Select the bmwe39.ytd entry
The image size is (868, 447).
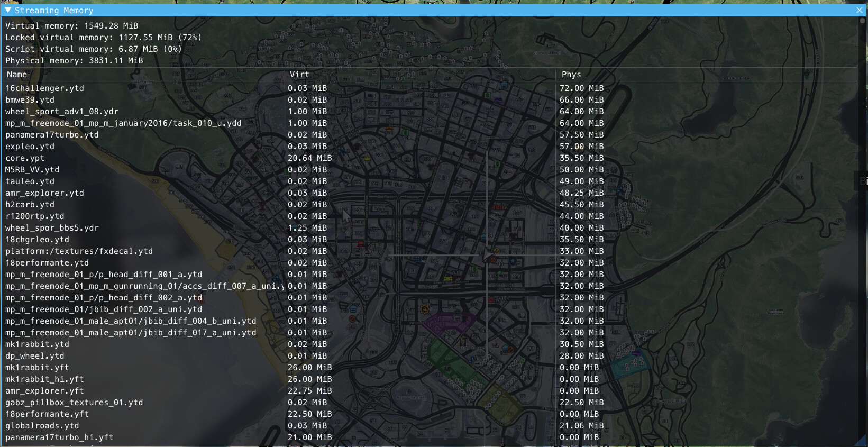click(30, 100)
